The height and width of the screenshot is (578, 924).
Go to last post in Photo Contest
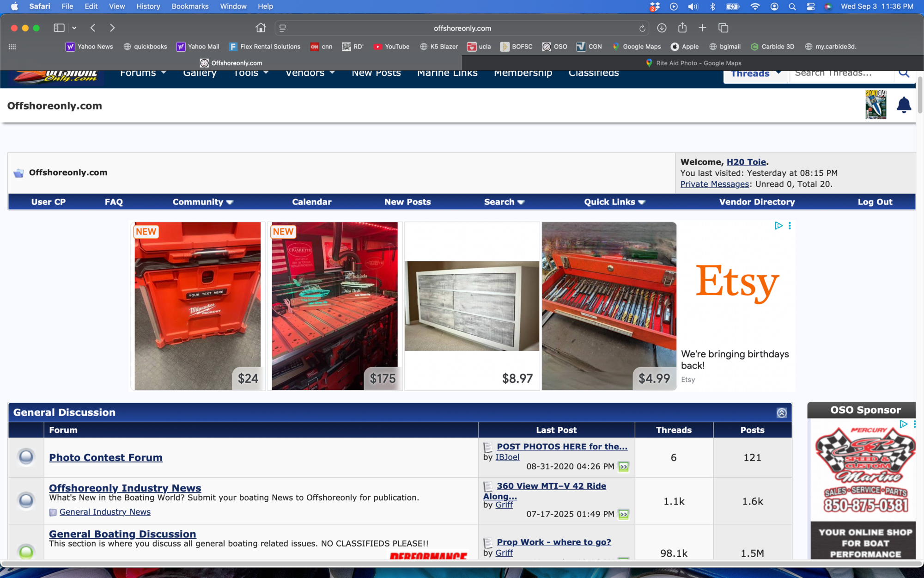623,467
